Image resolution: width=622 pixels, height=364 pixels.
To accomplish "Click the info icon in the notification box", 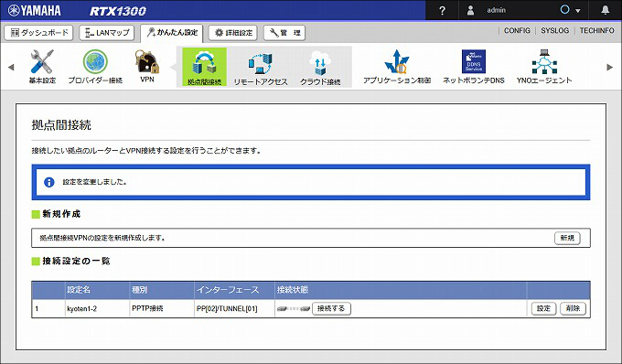I will [x=49, y=182].
